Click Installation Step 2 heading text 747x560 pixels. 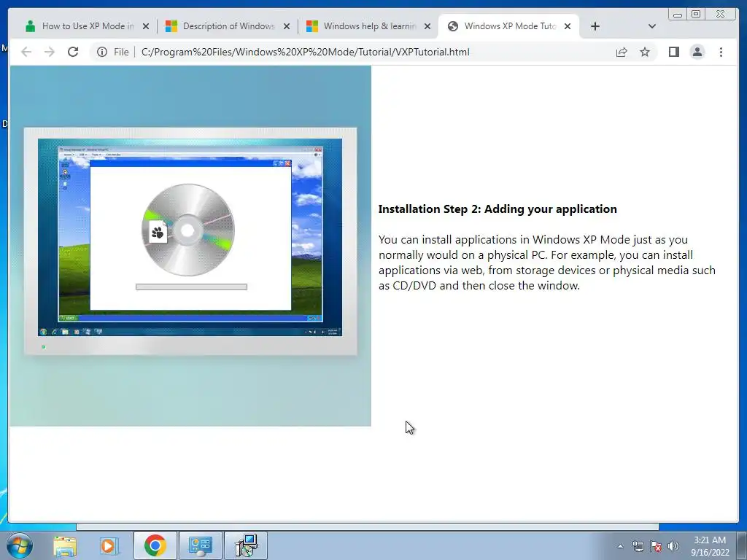498,209
